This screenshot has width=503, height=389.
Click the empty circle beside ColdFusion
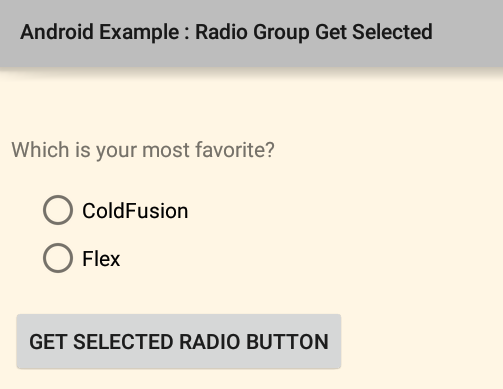tap(58, 210)
